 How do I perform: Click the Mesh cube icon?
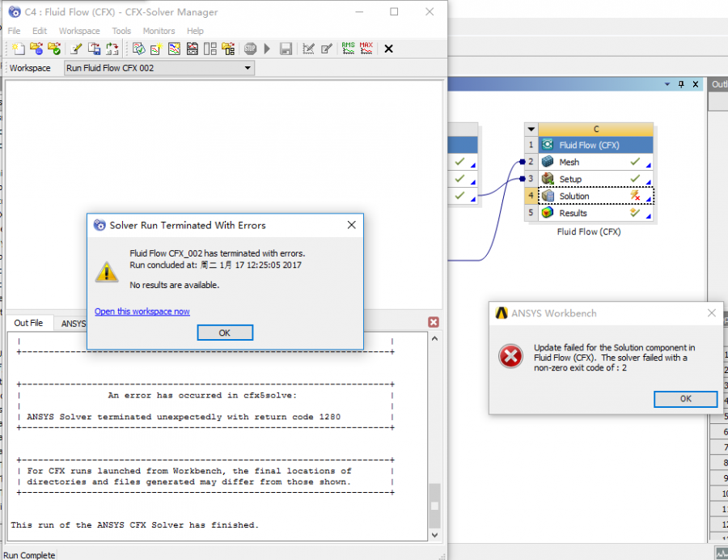(548, 162)
